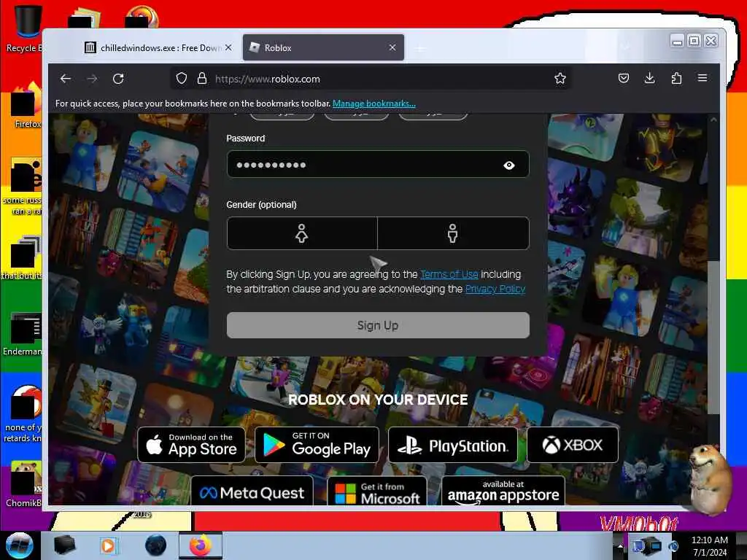Show hidden system tray icons
This screenshot has width=747, height=560.
[620, 545]
